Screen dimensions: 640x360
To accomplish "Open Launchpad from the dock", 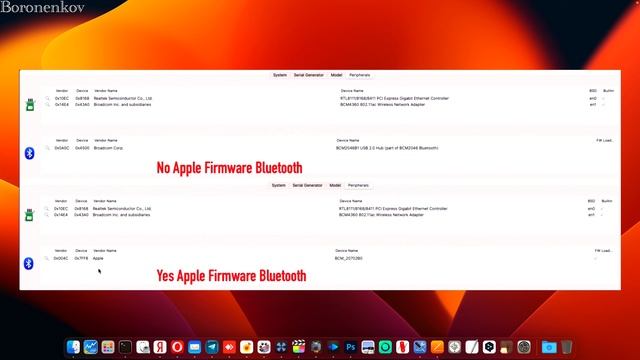I will (x=108, y=347).
